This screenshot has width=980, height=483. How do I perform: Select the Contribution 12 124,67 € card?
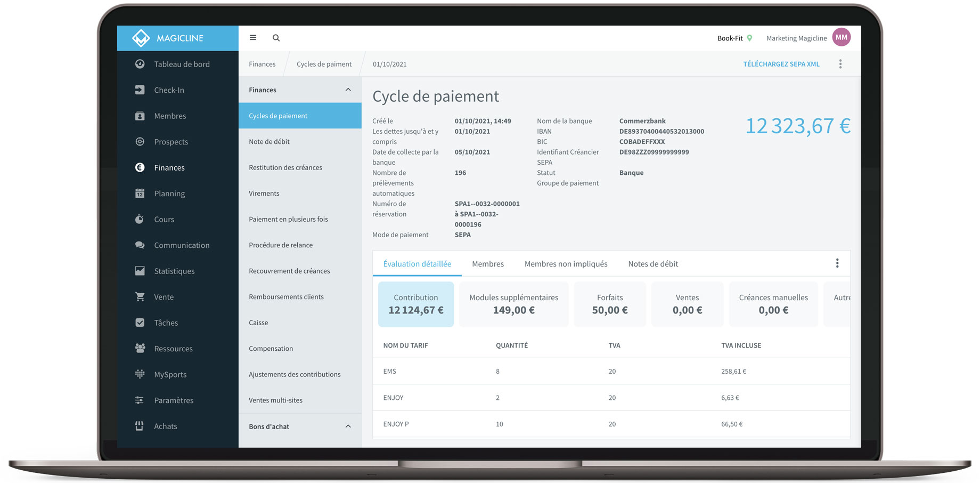tap(416, 304)
